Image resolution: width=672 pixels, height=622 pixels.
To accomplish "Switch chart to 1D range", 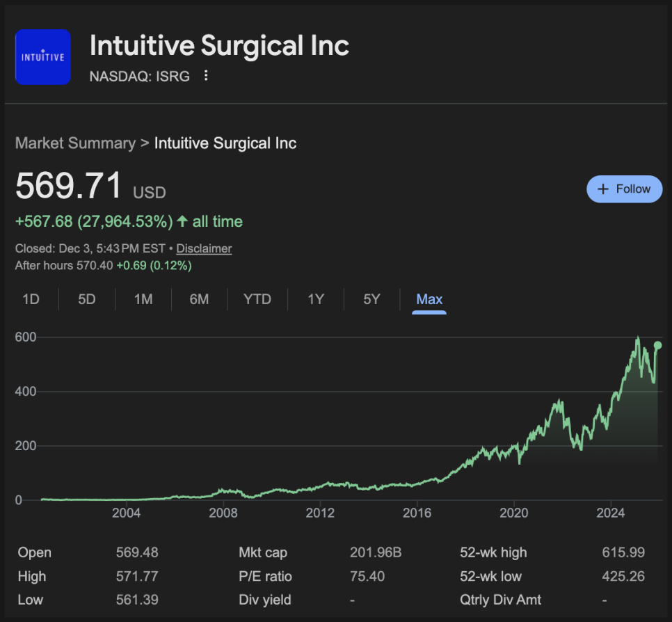I will pyautogui.click(x=31, y=300).
